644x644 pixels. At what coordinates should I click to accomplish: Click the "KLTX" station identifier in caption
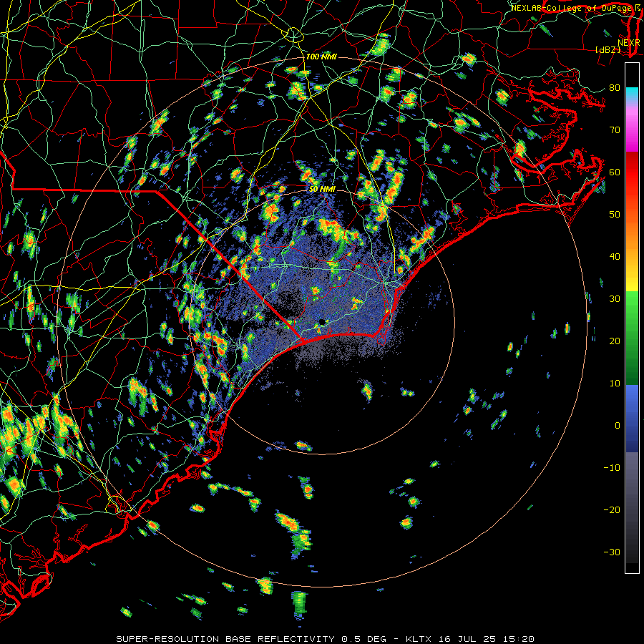tap(419, 639)
